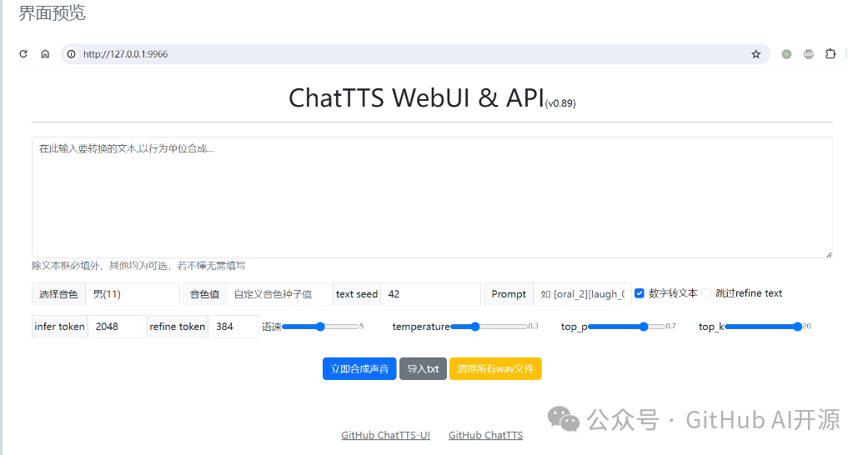Screen dimensions: 868x455
Task: Adjust the temperature slider
Action: (489, 327)
